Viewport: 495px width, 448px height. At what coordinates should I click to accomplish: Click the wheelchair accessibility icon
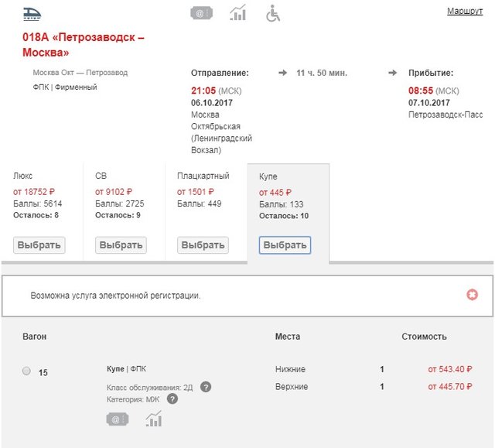pyautogui.click(x=273, y=13)
